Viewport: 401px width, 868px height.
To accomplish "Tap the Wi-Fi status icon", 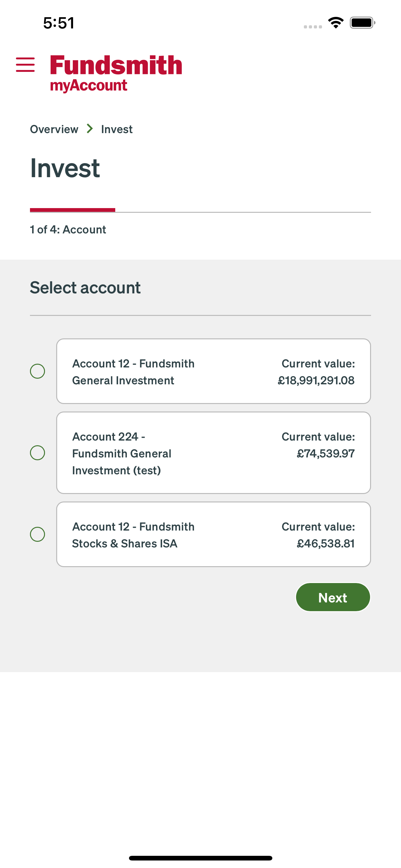I will click(x=336, y=23).
